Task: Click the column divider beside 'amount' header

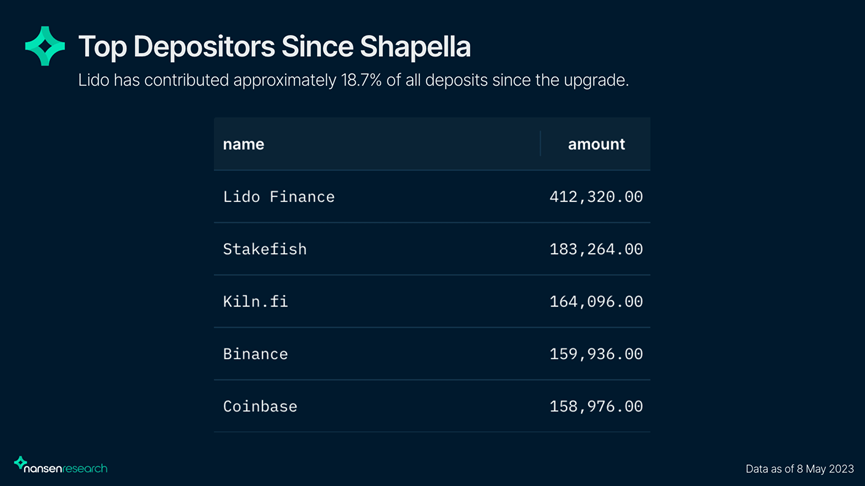Action: 540,144
